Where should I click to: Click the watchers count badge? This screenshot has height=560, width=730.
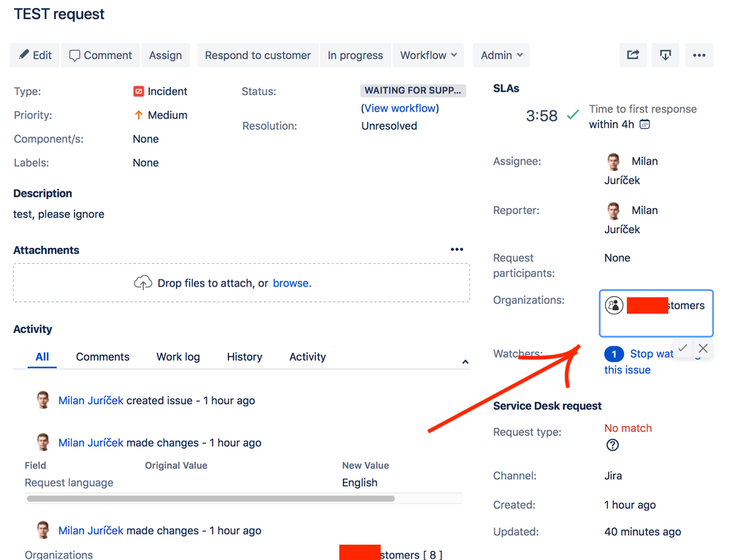[x=614, y=354]
